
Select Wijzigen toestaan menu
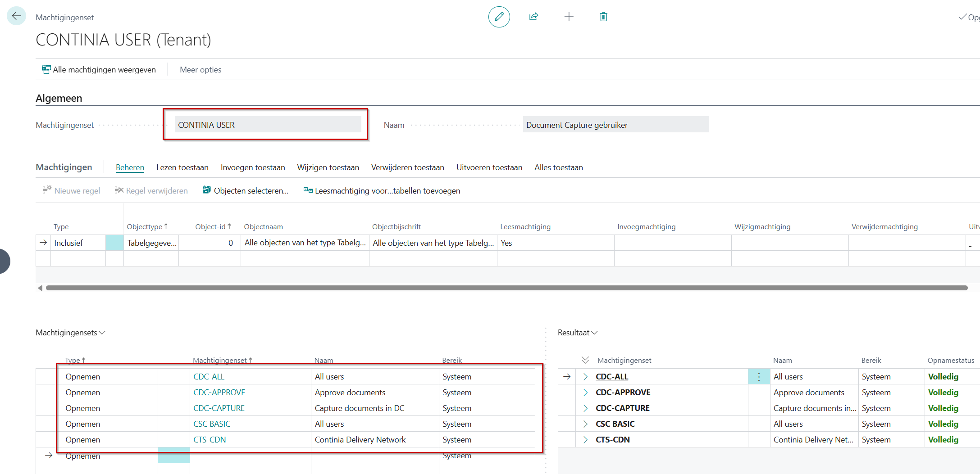(328, 167)
